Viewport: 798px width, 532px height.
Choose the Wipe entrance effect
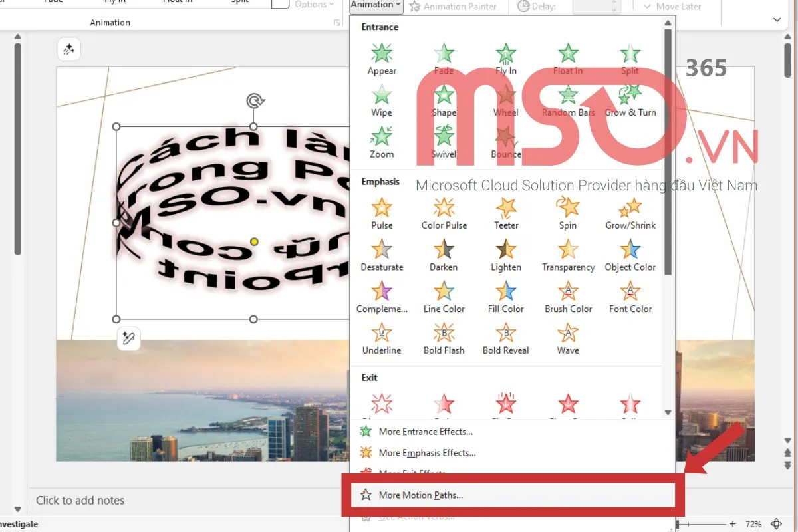[x=382, y=100]
